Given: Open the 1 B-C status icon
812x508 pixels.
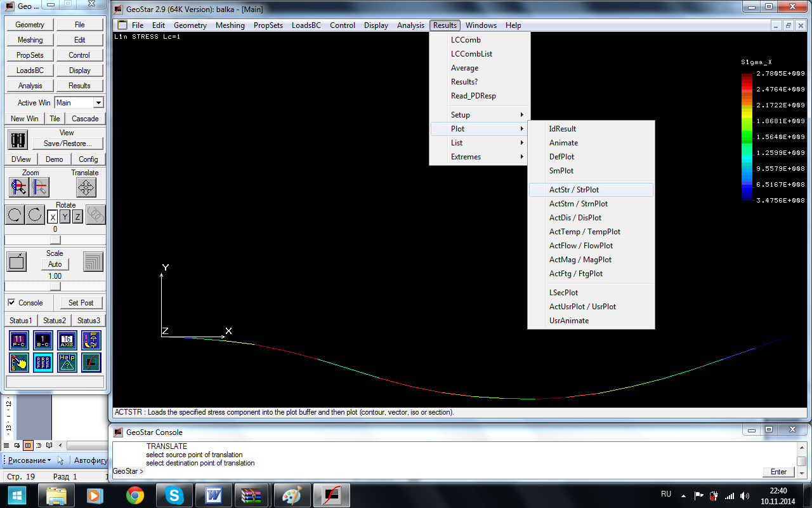Looking at the screenshot, I should click(43, 340).
